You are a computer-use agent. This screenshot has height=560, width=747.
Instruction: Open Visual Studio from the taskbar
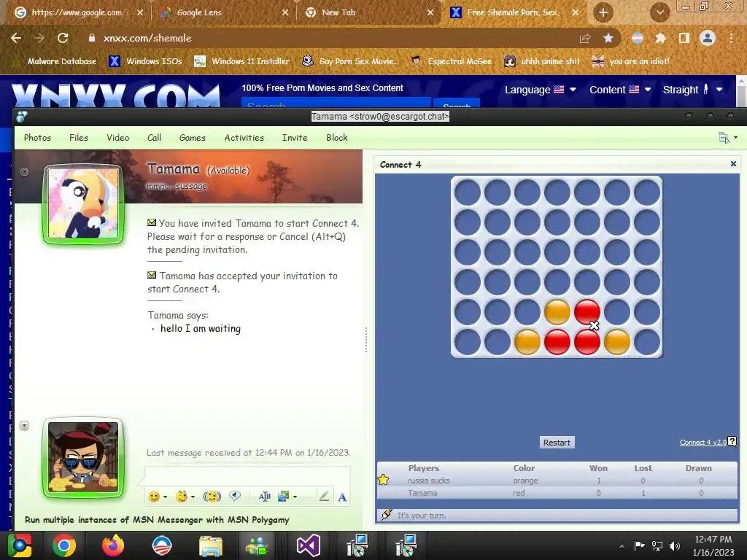[309, 545]
